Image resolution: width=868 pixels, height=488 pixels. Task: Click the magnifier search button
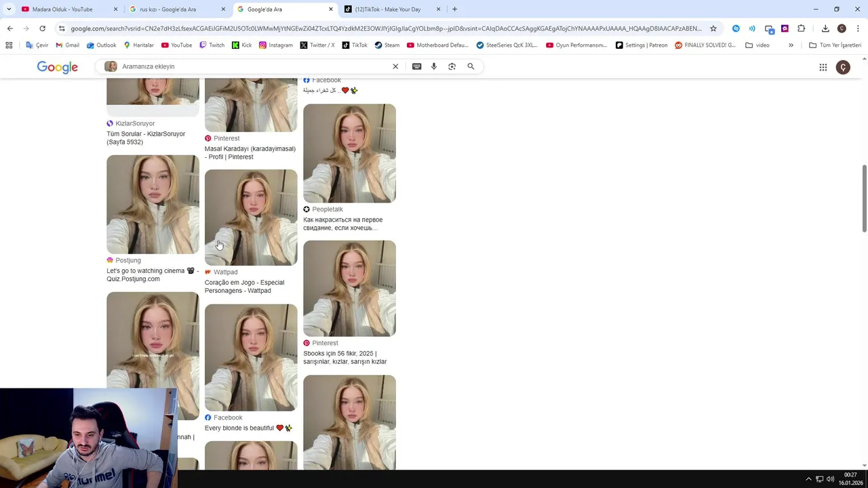pyautogui.click(x=471, y=66)
